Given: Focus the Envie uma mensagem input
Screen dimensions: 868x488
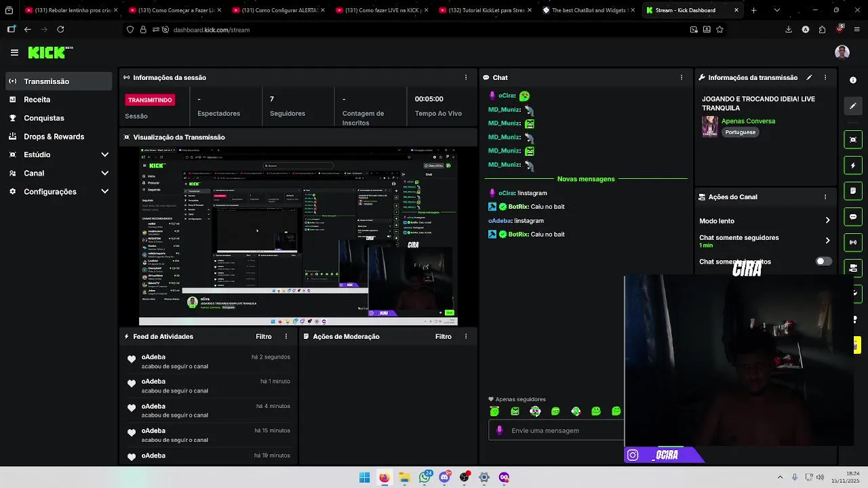Looking at the screenshot, I should point(556,430).
